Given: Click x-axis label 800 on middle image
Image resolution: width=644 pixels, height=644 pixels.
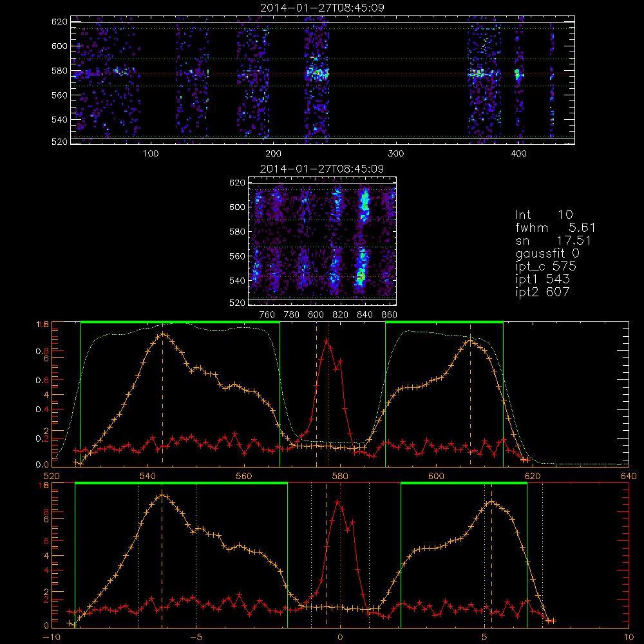Looking at the screenshot, I should tap(316, 315).
